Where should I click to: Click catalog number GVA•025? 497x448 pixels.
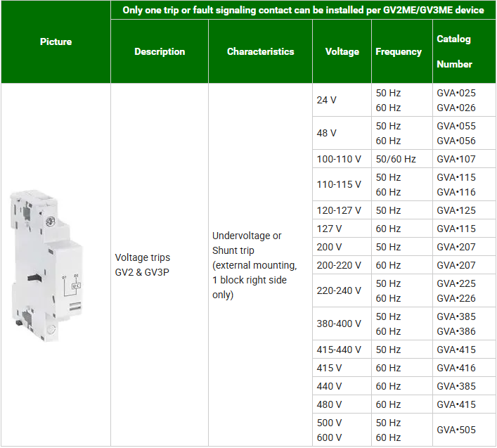click(456, 93)
